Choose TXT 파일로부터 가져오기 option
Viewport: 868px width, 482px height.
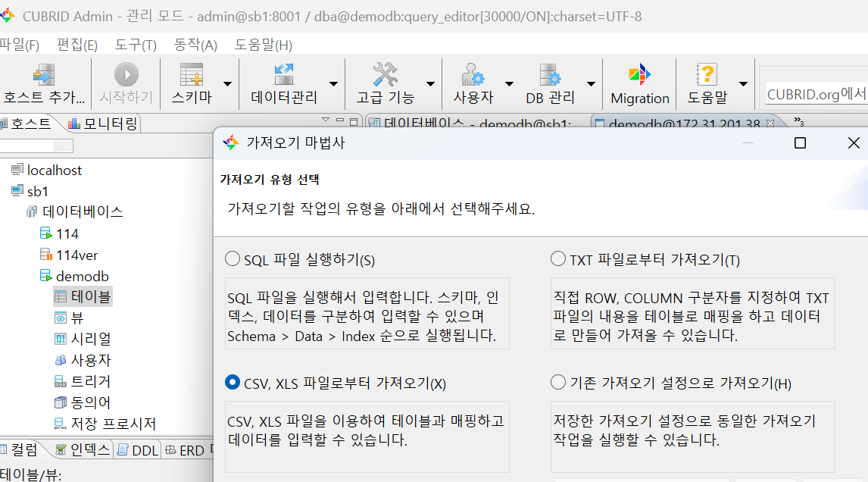557,258
